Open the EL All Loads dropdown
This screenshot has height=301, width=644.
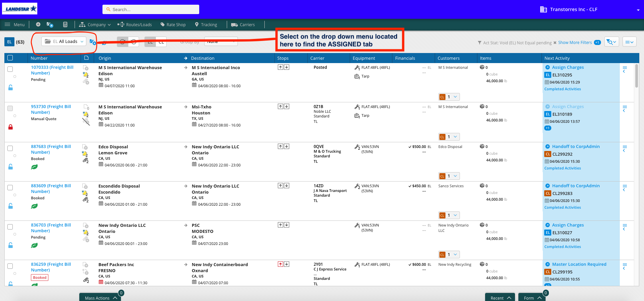tap(64, 41)
